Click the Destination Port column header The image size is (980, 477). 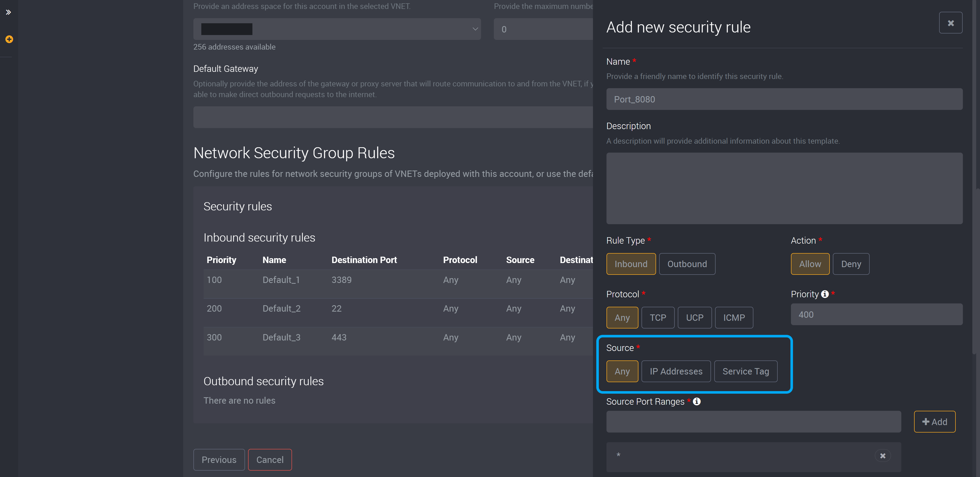point(364,260)
